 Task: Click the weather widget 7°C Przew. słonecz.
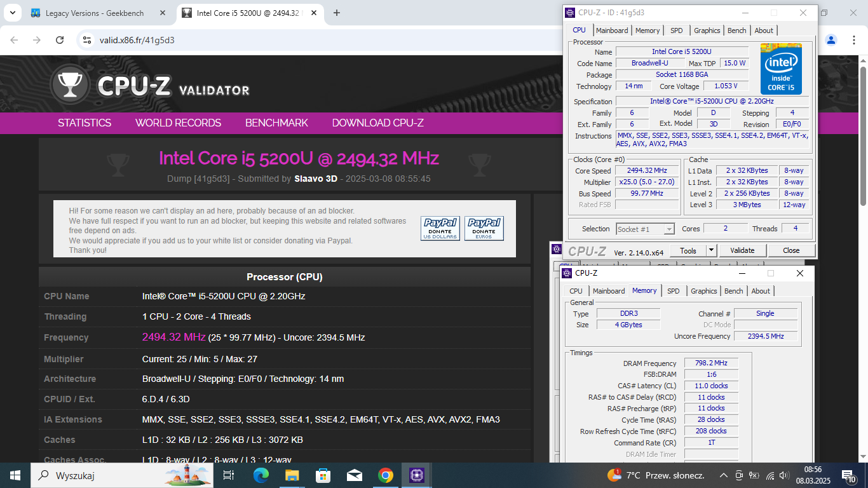pyautogui.click(x=656, y=475)
